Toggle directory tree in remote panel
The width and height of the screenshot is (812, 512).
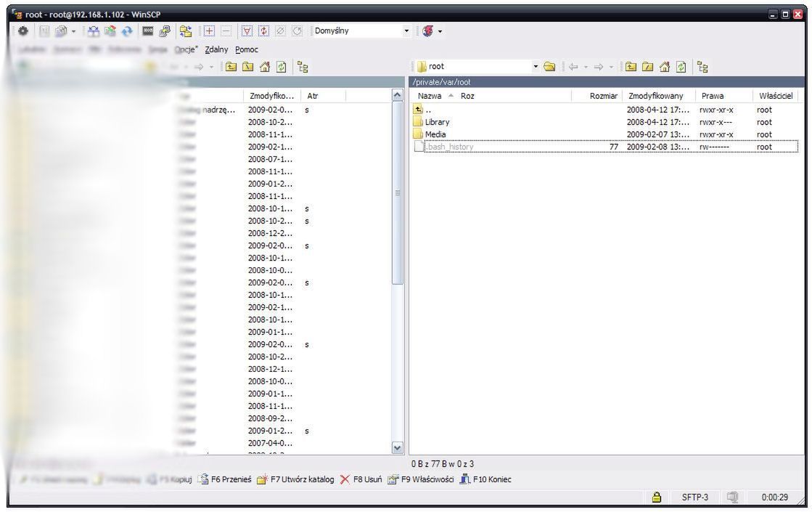point(702,67)
